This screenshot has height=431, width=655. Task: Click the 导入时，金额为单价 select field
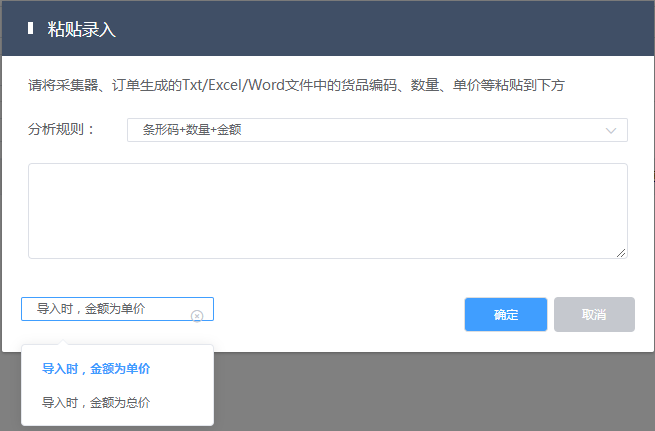coord(117,309)
